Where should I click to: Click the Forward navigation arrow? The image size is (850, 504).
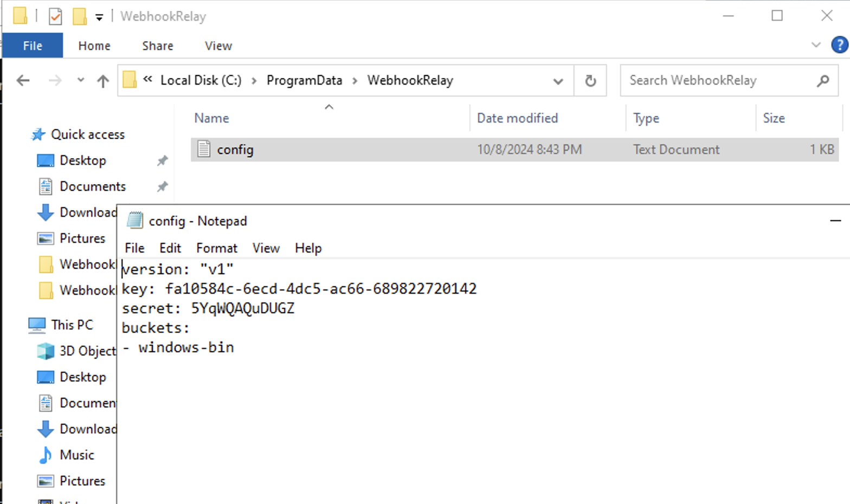tap(55, 81)
